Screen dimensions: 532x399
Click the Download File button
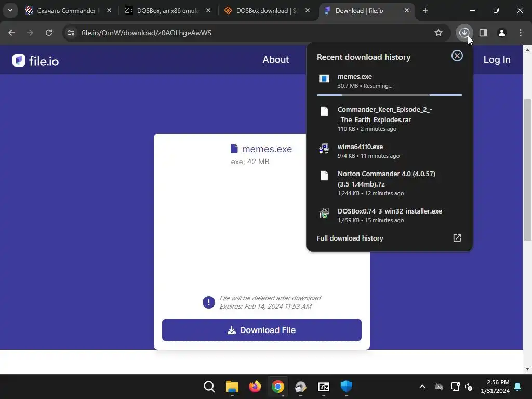click(262, 330)
